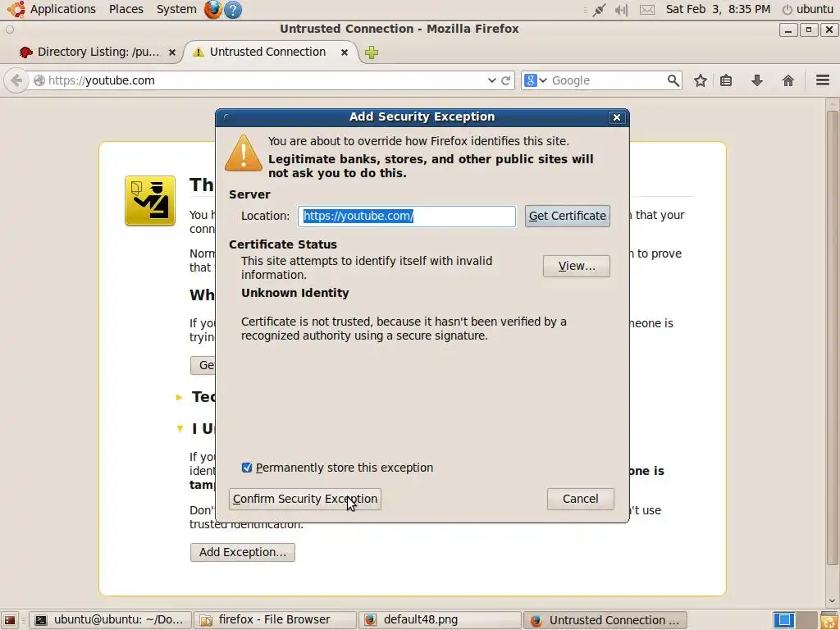This screenshot has width=840, height=630.
Task: Click the View... certificate button
Action: 577,267
